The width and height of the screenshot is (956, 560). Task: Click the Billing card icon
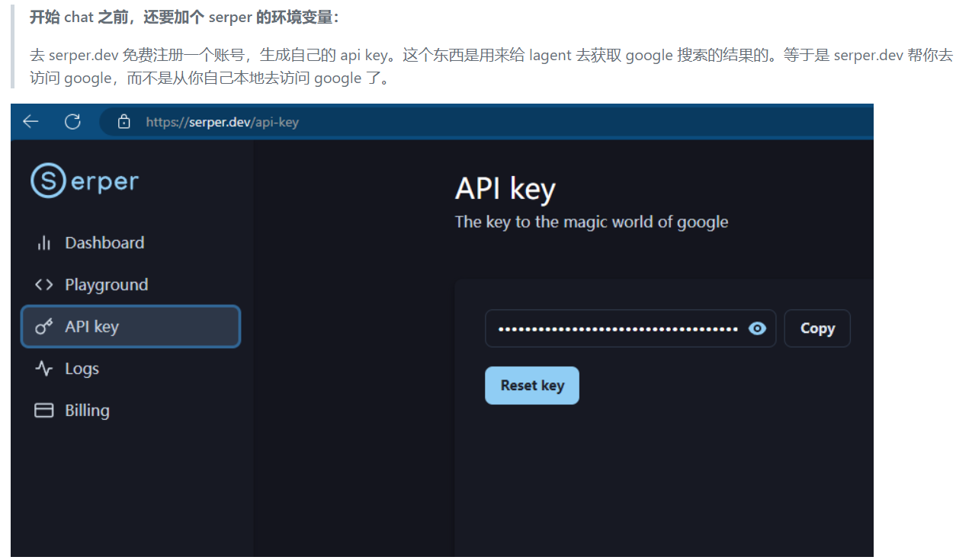click(43, 411)
